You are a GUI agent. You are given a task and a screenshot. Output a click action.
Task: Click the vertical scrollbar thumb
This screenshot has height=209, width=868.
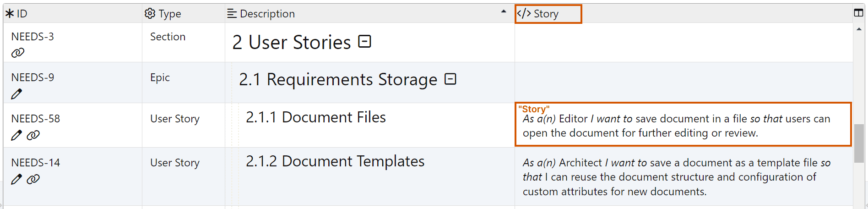click(x=859, y=143)
